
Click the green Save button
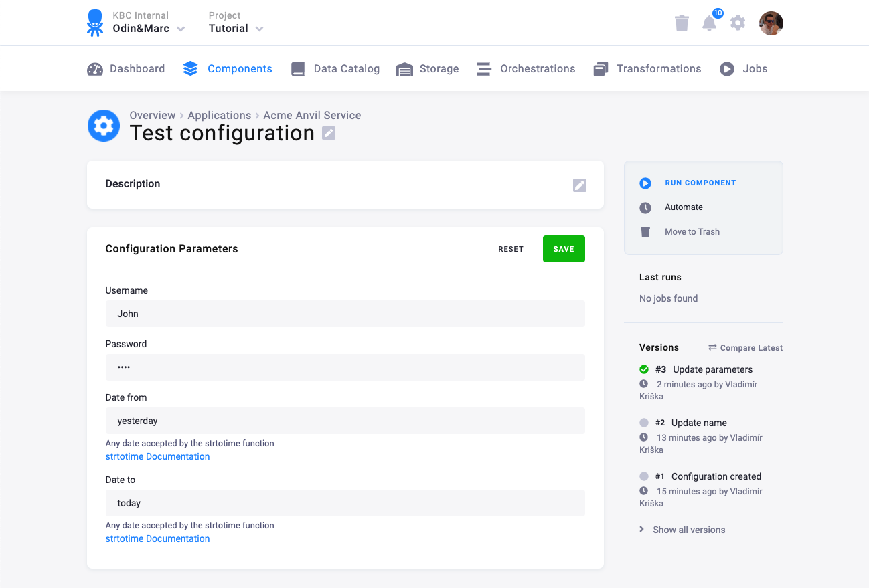564,249
